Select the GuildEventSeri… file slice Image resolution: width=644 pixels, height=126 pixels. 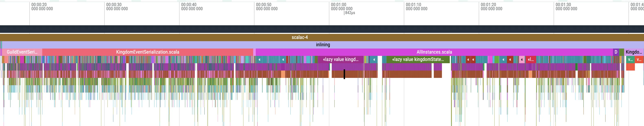coord(22,52)
